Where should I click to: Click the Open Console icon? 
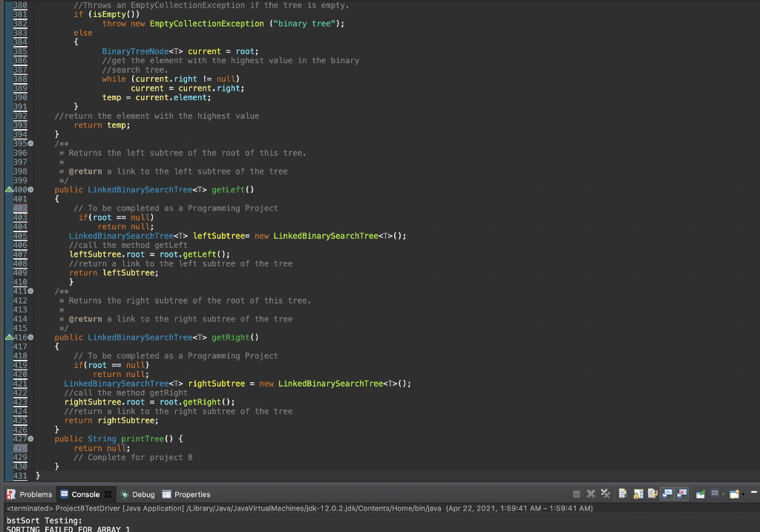tap(734, 493)
